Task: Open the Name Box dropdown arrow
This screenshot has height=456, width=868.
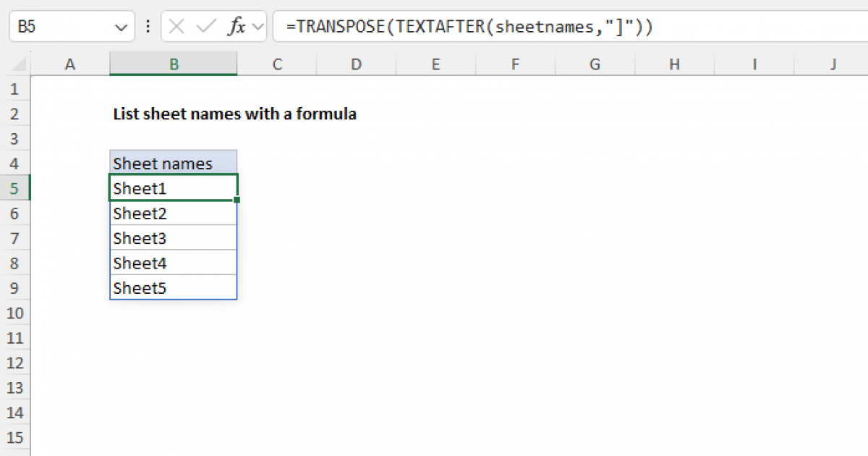Action: click(120, 26)
